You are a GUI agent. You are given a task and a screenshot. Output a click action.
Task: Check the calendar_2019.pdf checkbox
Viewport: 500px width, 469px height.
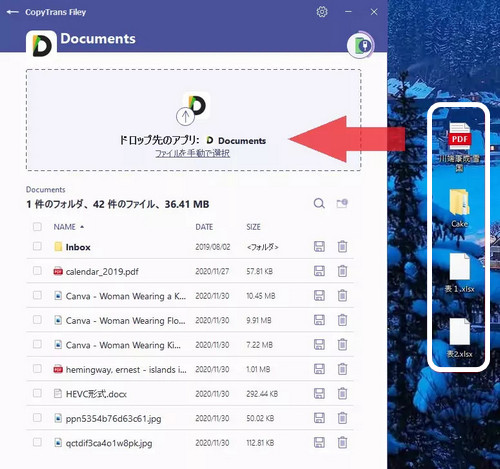pyautogui.click(x=37, y=271)
